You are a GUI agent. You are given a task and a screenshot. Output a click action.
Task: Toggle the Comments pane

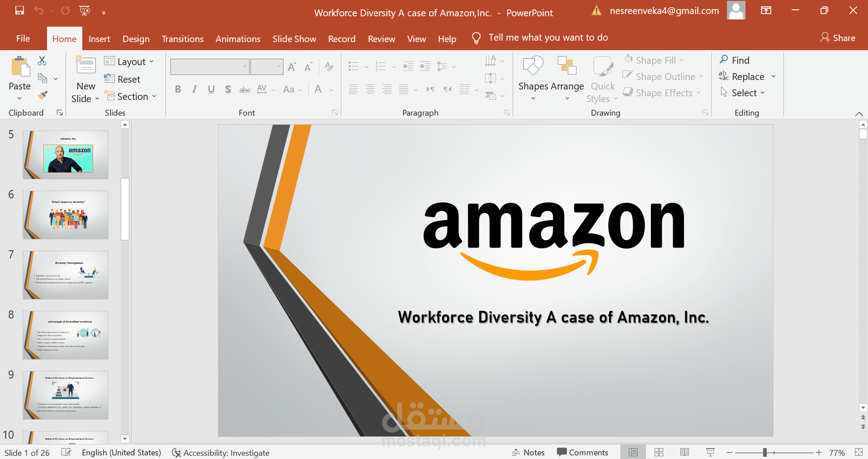pyautogui.click(x=583, y=452)
